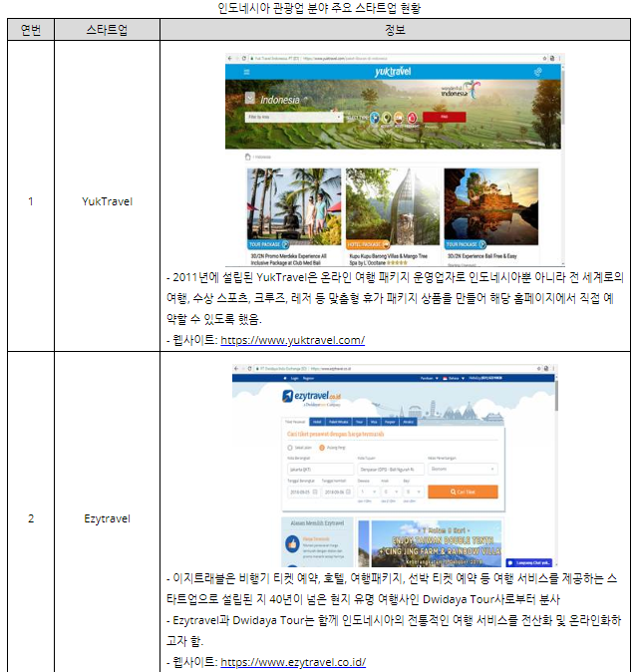
Task: Open the Ekonomi flight class dropdown
Action: pos(463,470)
